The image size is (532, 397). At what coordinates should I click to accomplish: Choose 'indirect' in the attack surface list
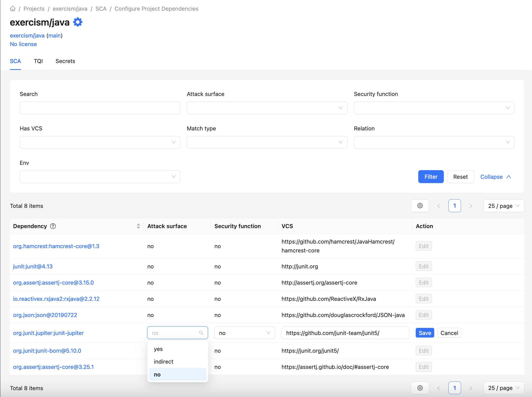(x=178, y=362)
